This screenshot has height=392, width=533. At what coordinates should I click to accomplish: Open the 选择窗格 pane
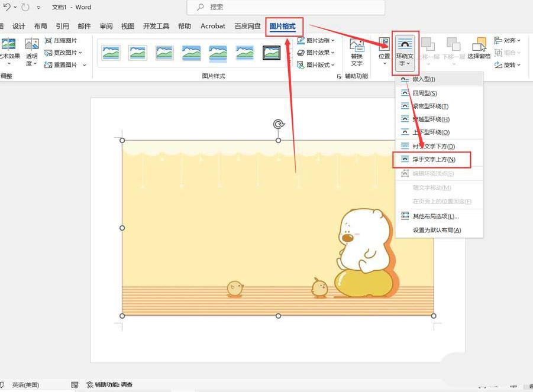tap(479, 49)
